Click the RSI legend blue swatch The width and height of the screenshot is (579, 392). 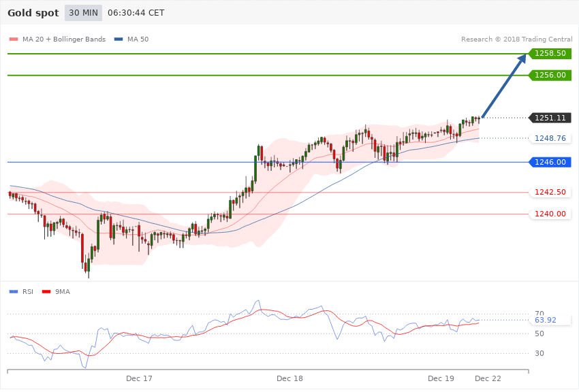pos(14,292)
